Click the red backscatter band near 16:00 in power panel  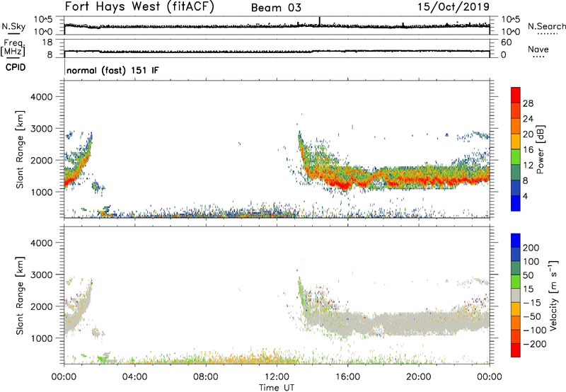pos(346,185)
